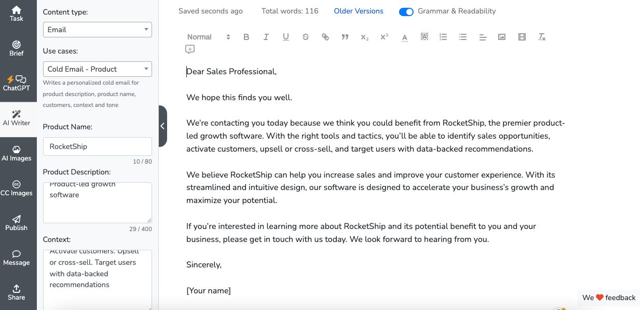Open the AI Images sidebar tab

pyautogui.click(x=17, y=153)
